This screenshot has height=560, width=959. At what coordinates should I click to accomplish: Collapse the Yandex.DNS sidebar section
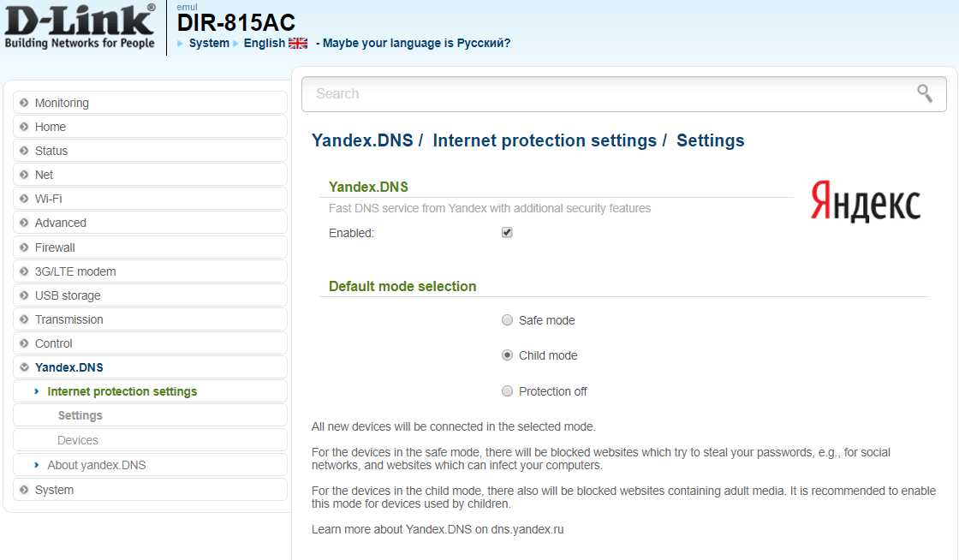[x=25, y=367]
